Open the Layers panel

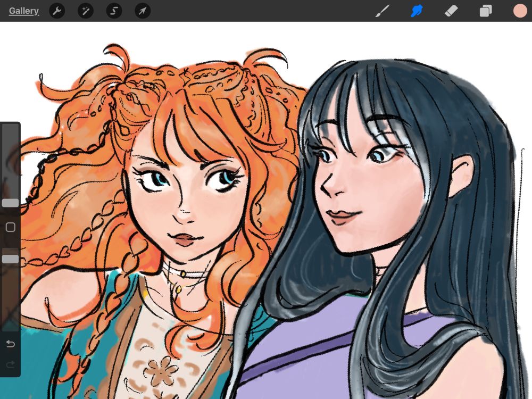click(x=486, y=11)
